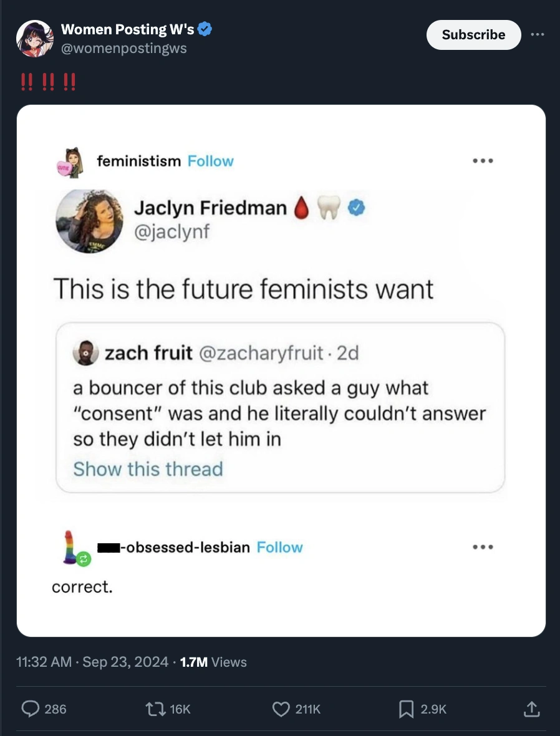Click the Women Posting W's display name
This screenshot has width=560, height=736.
pos(127,29)
